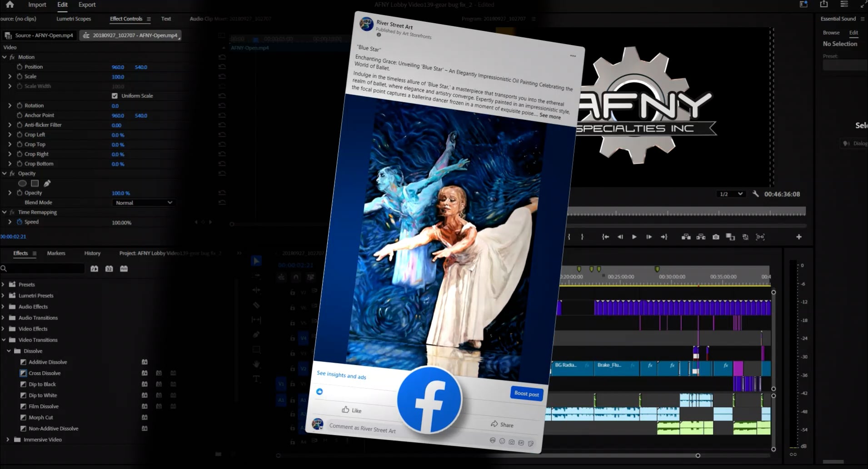Image resolution: width=868 pixels, height=469 pixels.
Task: Select the Dip to Black transition
Action: [42, 384]
